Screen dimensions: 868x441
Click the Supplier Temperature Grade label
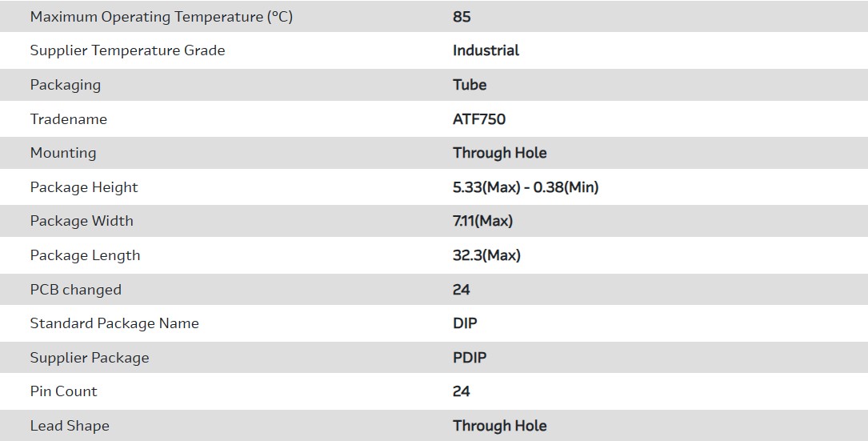(x=127, y=50)
